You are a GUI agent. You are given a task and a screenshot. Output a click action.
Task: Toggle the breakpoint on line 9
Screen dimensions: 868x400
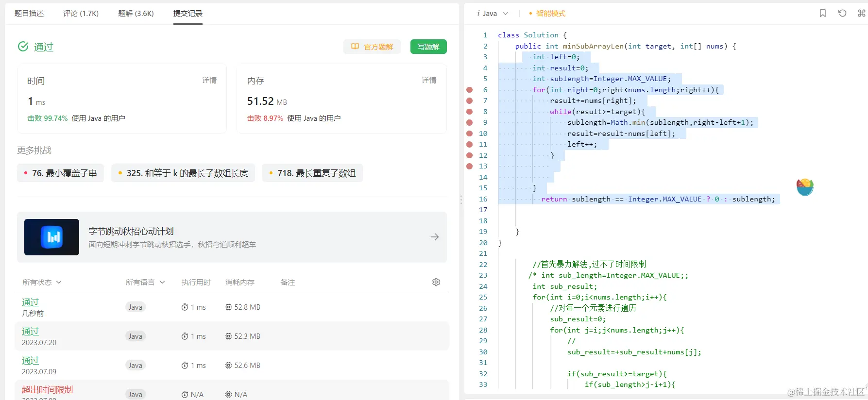pos(469,122)
